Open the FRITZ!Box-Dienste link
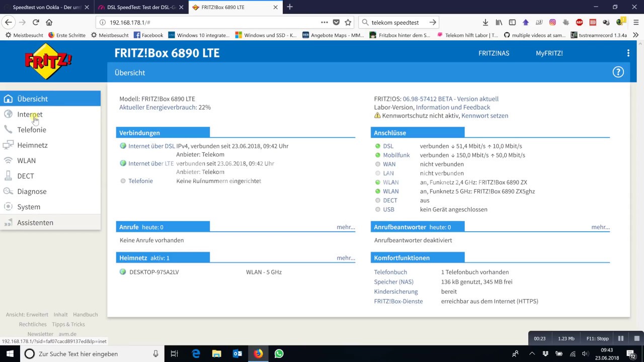 pos(398,301)
